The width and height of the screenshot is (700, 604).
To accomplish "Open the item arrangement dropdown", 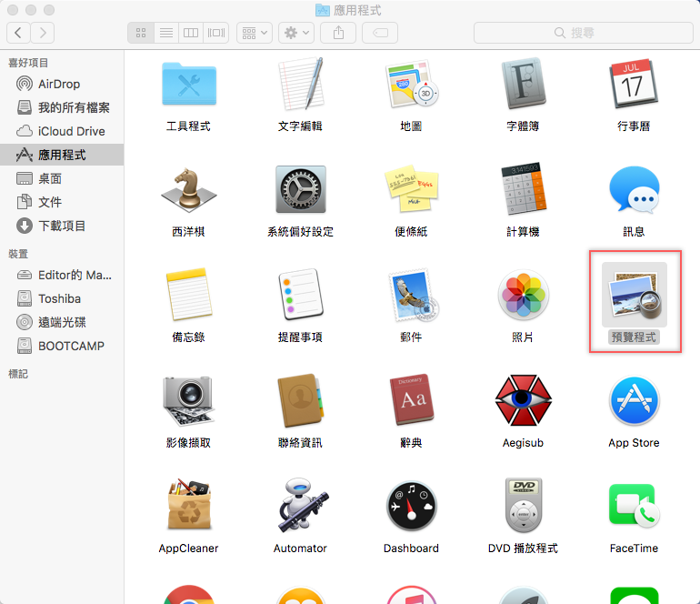I will [255, 33].
